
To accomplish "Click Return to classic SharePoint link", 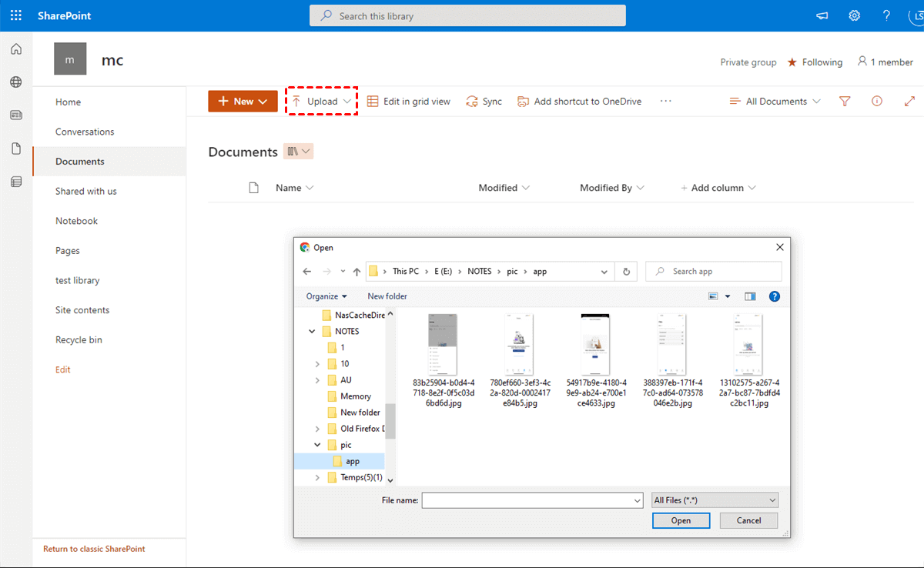I will click(94, 549).
